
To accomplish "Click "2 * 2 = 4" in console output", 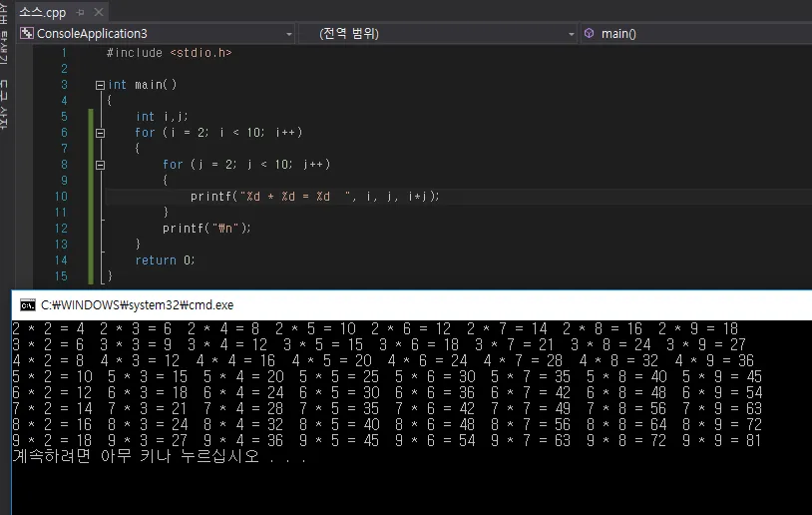I will [x=48, y=329].
